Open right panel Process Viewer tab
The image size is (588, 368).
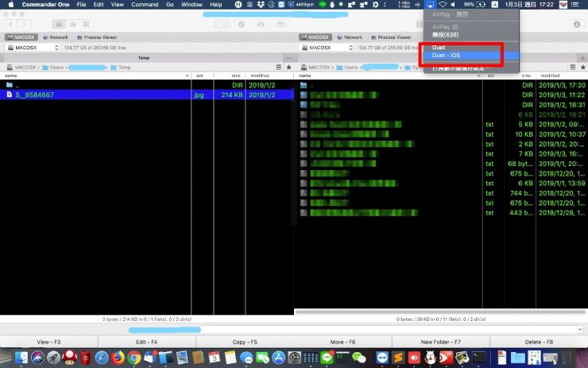coord(394,37)
